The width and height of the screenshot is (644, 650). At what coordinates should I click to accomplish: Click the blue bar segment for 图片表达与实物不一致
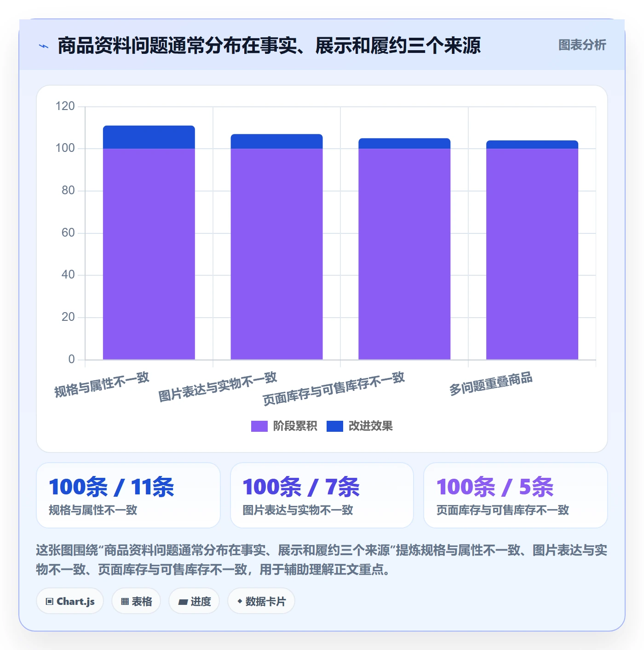click(x=276, y=141)
